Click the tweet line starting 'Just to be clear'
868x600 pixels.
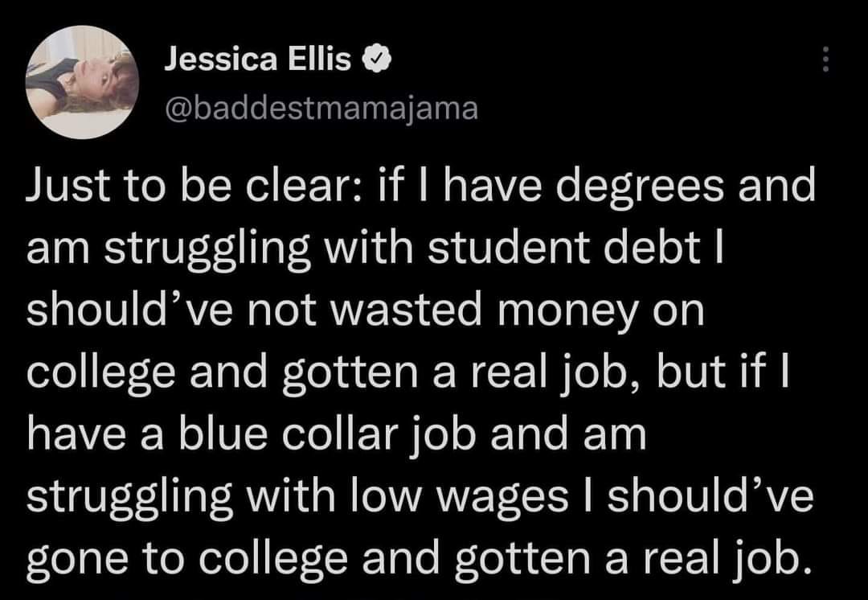(420, 188)
